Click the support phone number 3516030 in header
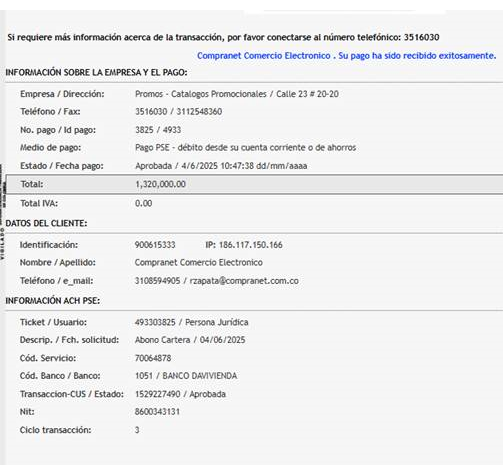503x467 pixels. [x=422, y=37]
